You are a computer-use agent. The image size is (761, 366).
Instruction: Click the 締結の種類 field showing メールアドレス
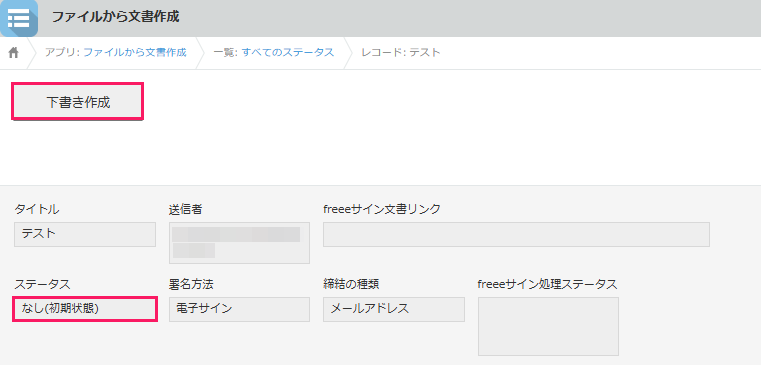click(x=394, y=309)
